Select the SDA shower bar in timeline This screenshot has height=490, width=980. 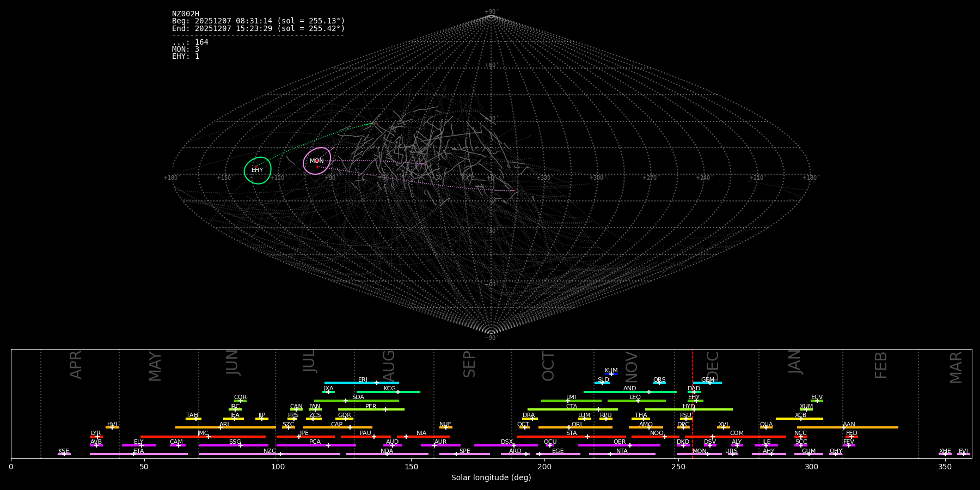[357, 401]
